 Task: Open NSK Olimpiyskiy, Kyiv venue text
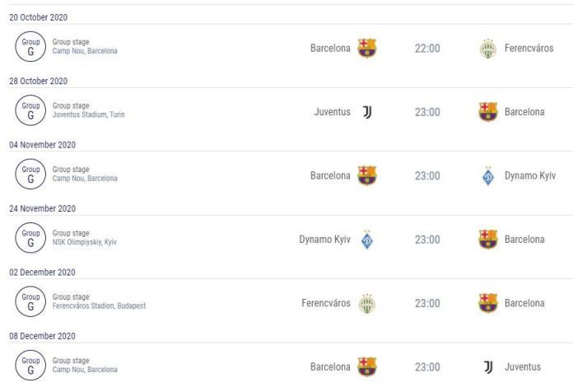point(85,242)
